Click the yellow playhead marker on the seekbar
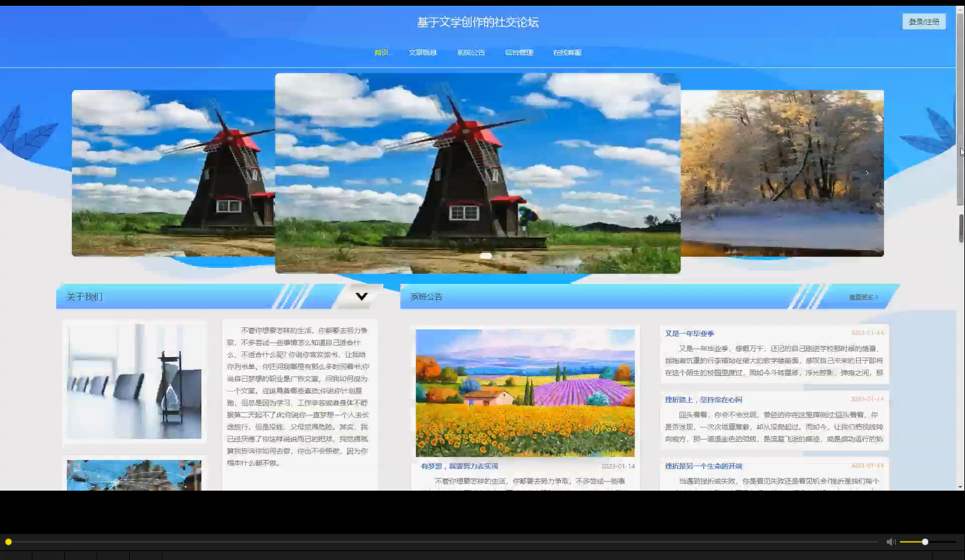 click(x=8, y=542)
